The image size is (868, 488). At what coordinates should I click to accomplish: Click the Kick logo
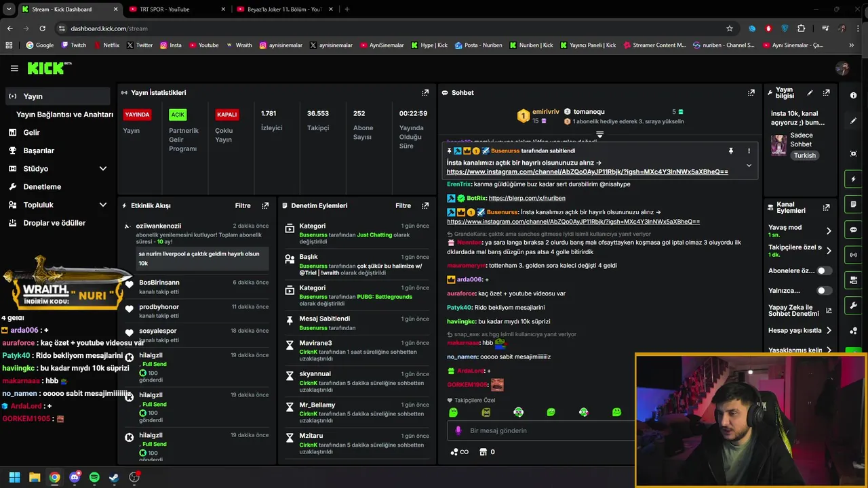tap(49, 68)
